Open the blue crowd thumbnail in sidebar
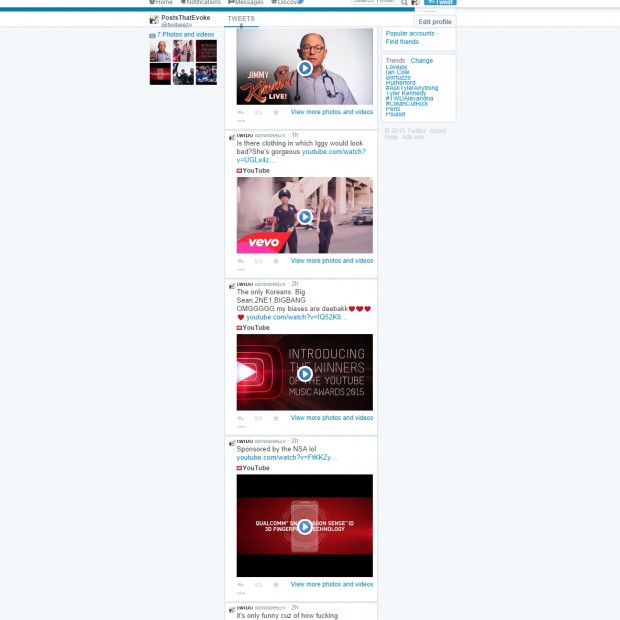This screenshot has height=620, width=620. click(206, 74)
